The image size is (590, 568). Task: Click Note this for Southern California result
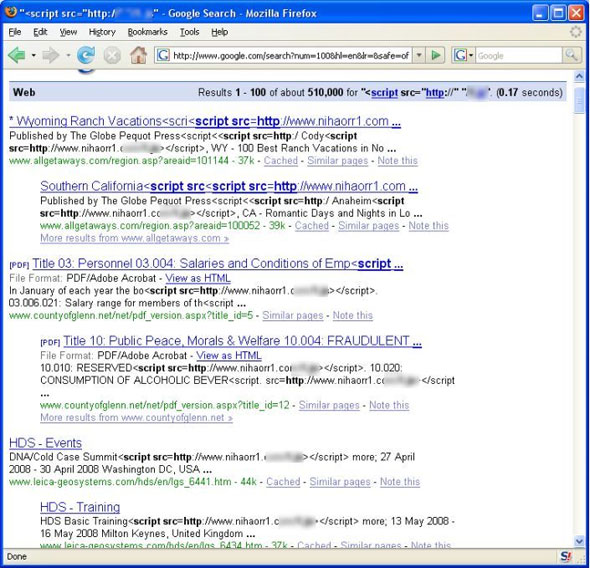point(429,226)
